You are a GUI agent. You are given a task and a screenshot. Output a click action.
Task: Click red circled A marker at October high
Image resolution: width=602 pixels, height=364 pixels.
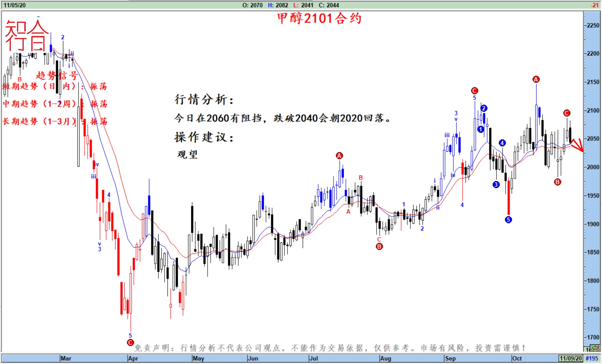click(x=536, y=80)
